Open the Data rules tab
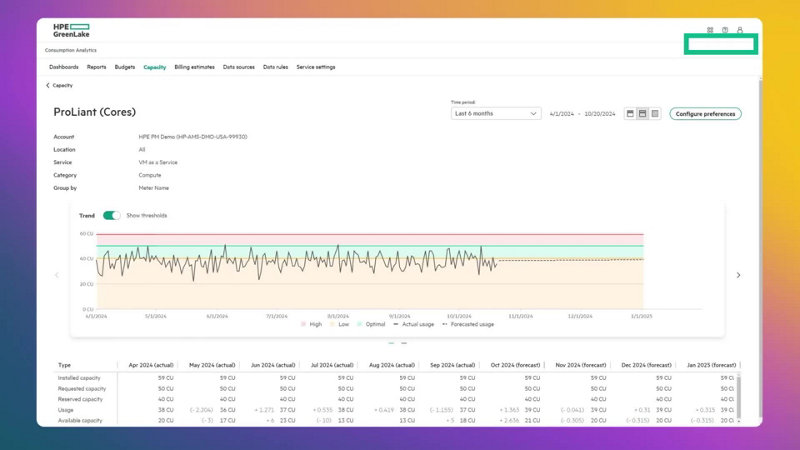 pos(276,67)
